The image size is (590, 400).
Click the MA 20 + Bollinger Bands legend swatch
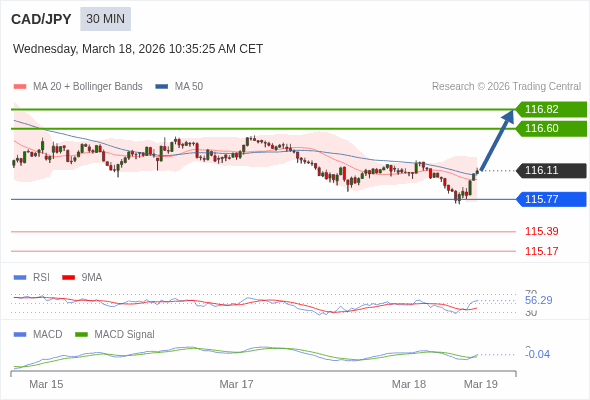click(20, 87)
